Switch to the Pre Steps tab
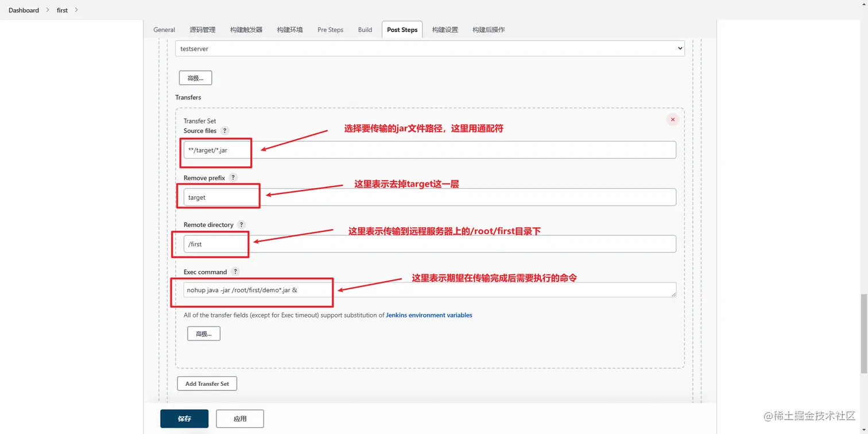Viewport: 868px width, 434px height. pos(330,30)
